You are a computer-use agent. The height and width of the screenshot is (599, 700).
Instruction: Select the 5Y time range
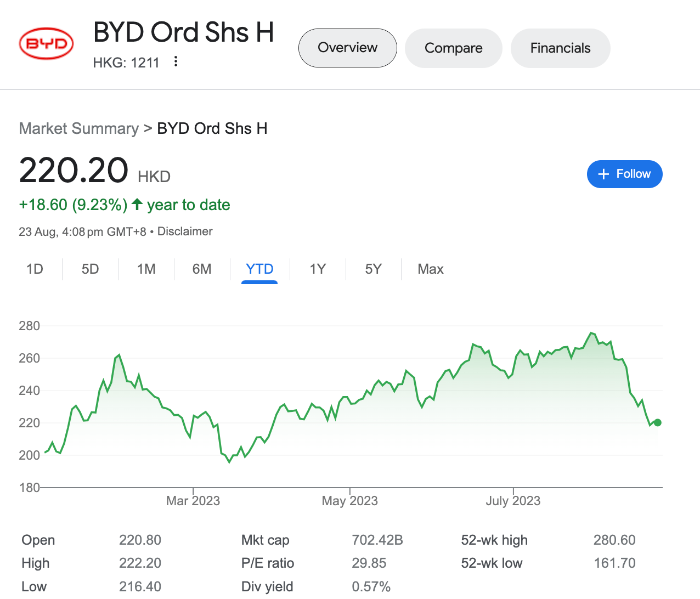click(373, 269)
